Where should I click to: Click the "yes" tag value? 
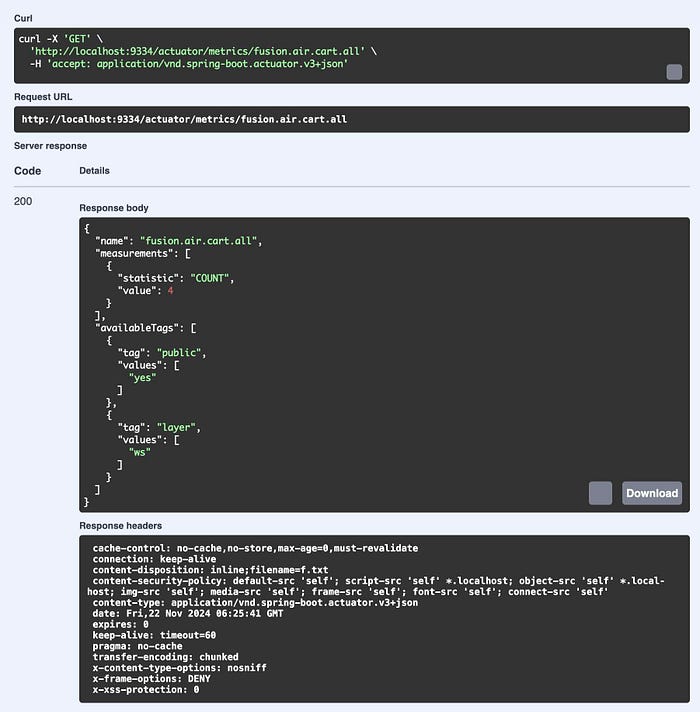pyautogui.click(x=143, y=377)
